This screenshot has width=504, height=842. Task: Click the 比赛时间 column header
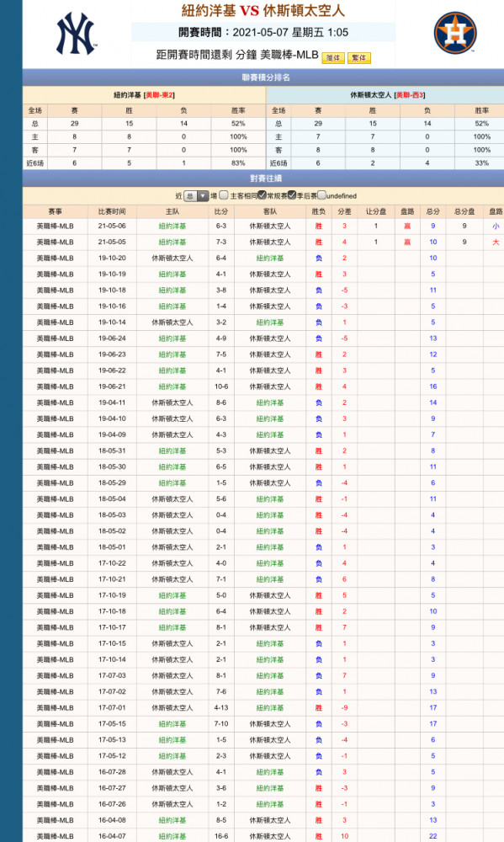[x=112, y=211]
